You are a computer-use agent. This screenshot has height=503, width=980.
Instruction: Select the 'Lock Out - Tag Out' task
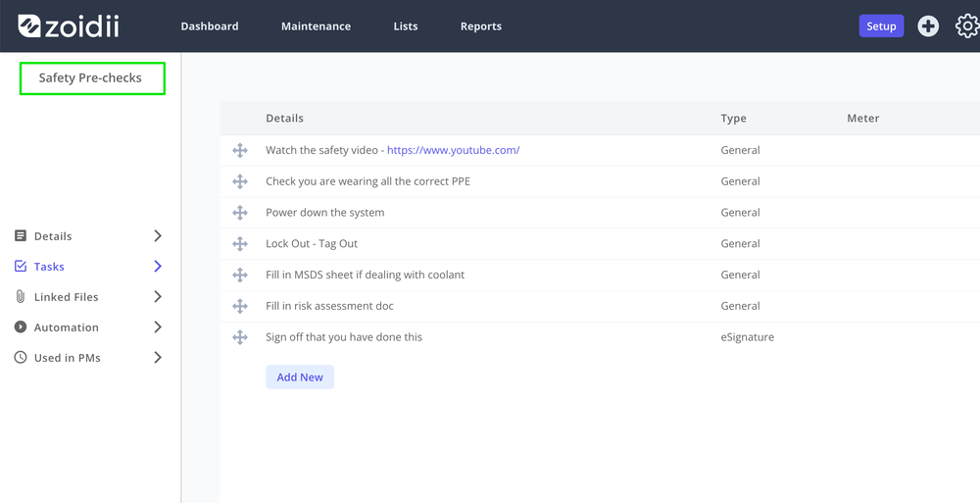click(x=312, y=243)
